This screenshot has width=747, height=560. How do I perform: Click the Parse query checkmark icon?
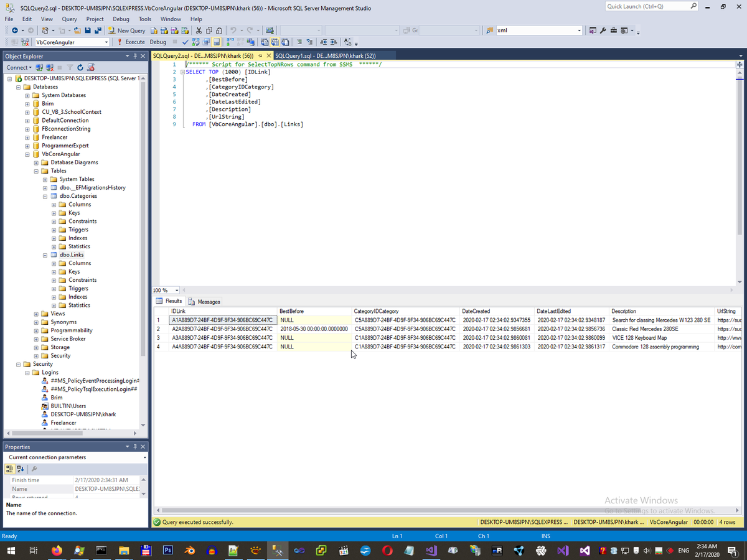point(186,42)
